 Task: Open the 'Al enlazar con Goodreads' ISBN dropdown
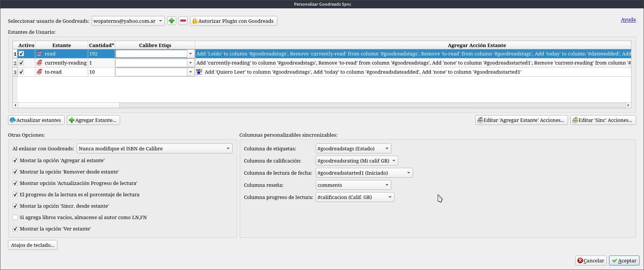pos(155,148)
